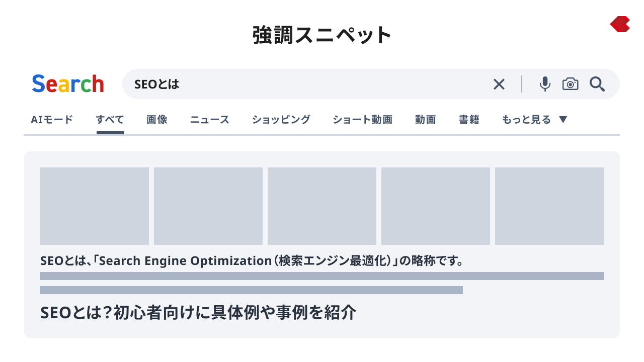Click the snippet text about Search Engine Optimization
Image resolution: width=644 pixels, height=362 pixels.
pyautogui.click(x=252, y=261)
